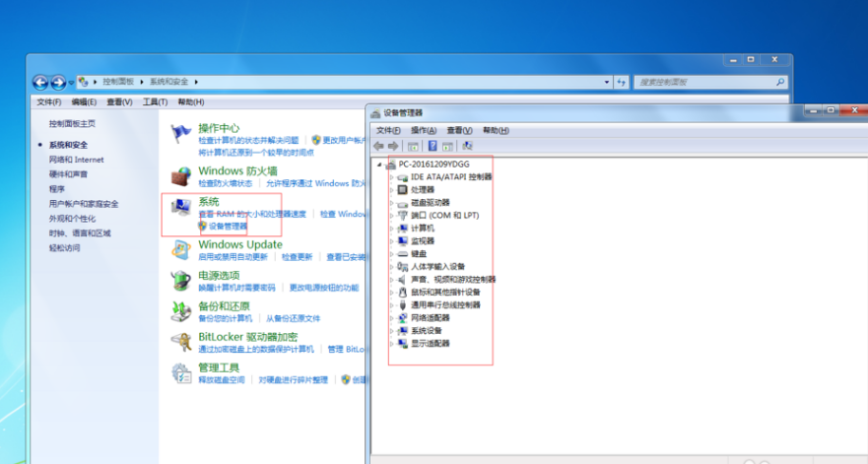Click the Windows Update icon
This screenshot has width=868, height=464.
tap(181, 250)
